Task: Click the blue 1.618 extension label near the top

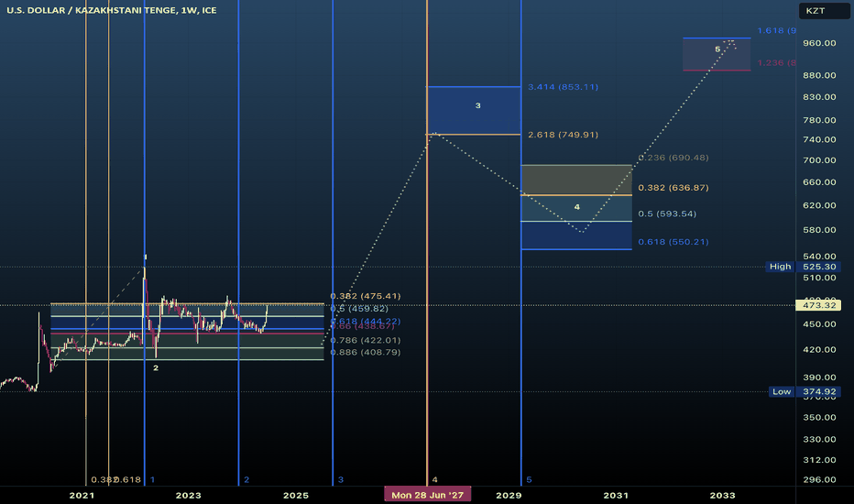Action: [777, 30]
